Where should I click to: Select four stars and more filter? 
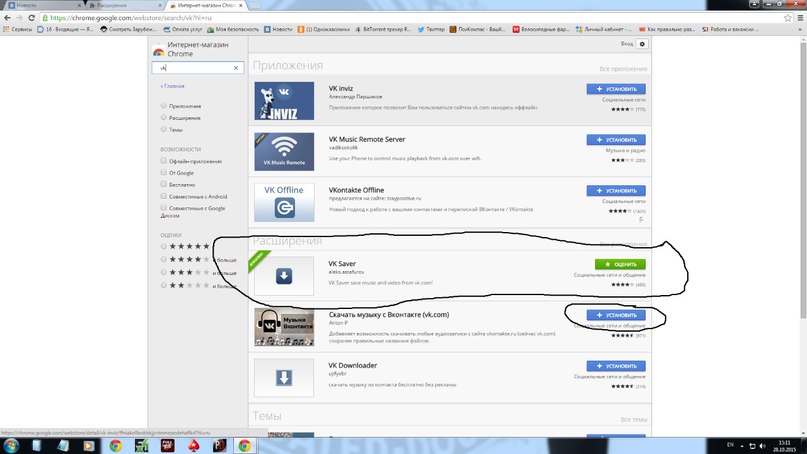pyautogui.click(x=164, y=259)
